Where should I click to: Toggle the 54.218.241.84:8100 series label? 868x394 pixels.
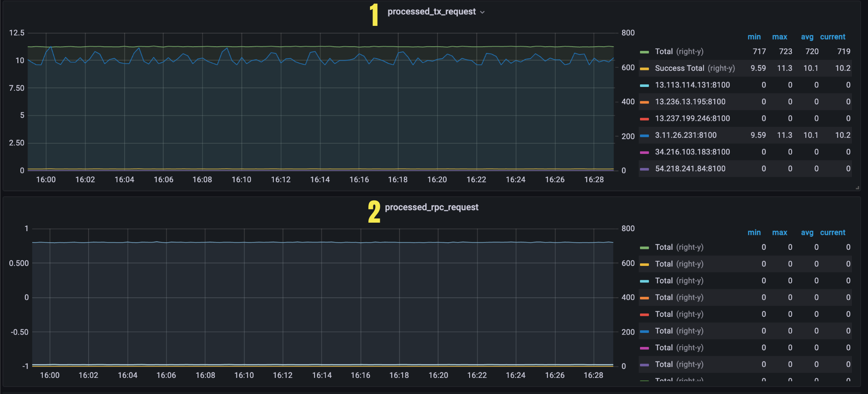690,169
